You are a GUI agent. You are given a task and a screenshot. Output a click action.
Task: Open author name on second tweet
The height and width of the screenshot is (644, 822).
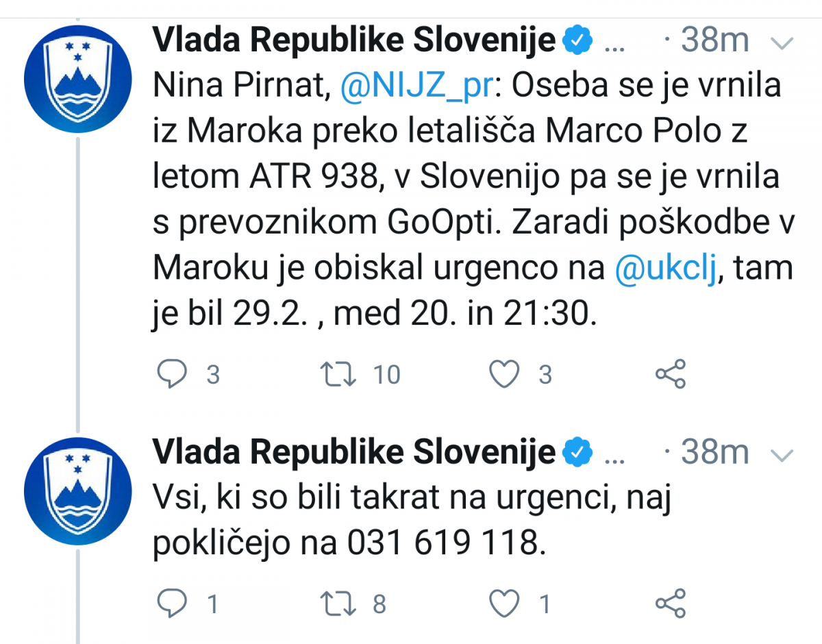coord(353,452)
